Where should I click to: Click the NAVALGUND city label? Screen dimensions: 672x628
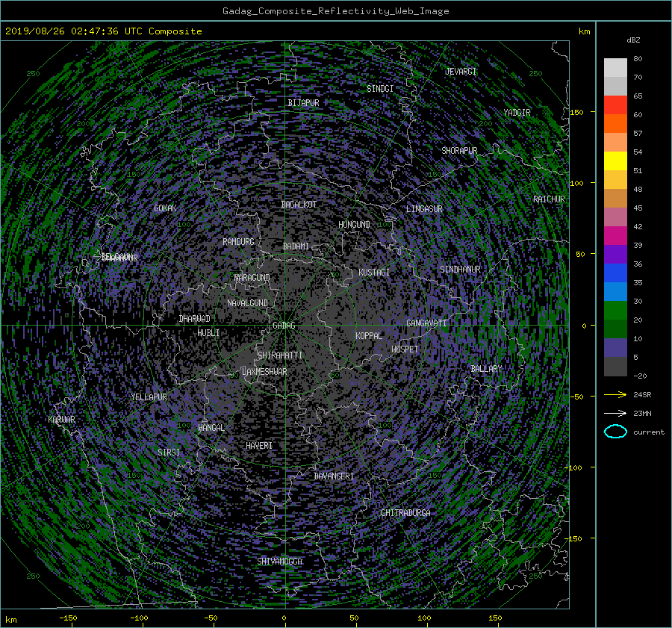tap(247, 303)
